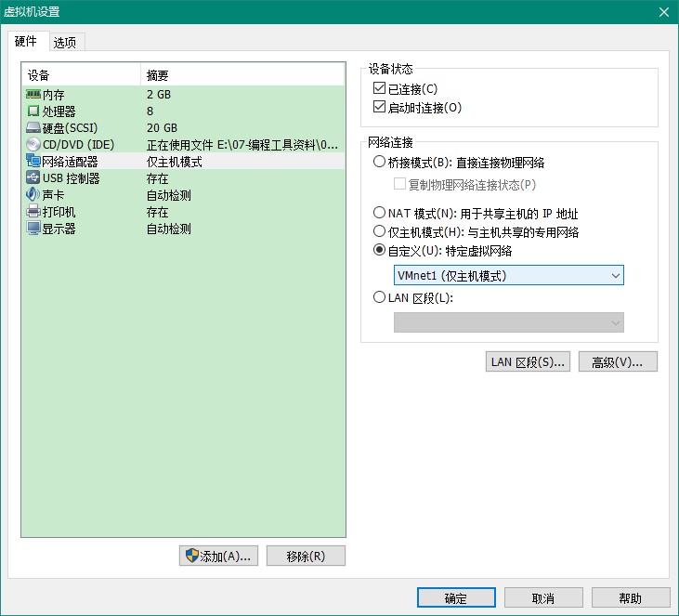Click the 高级(V)... button
679x616 pixels.
pyautogui.click(x=618, y=361)
